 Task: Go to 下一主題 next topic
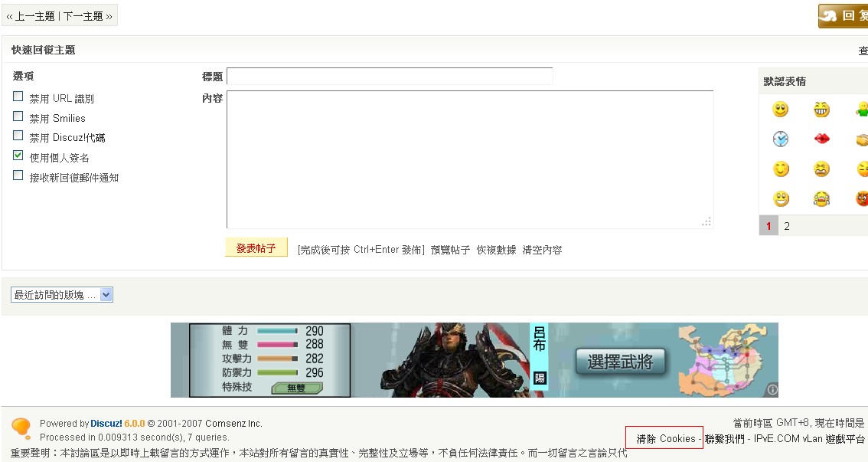(83, 16)
